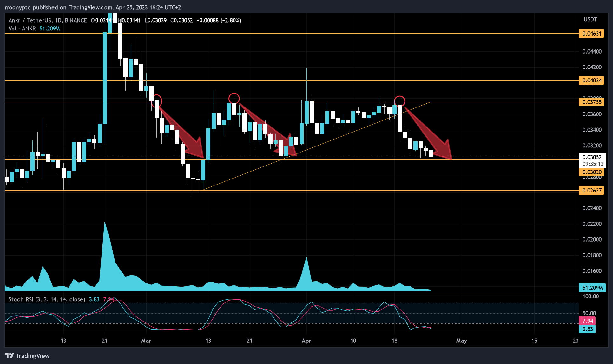Click the 0.02400 price axis tick
The image size is (613, 364).
[x=592, y=208]
